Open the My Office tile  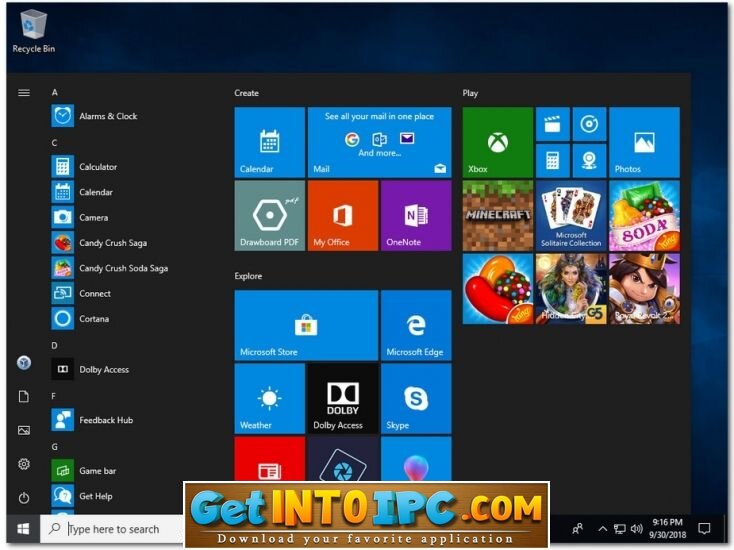point(343,215)
